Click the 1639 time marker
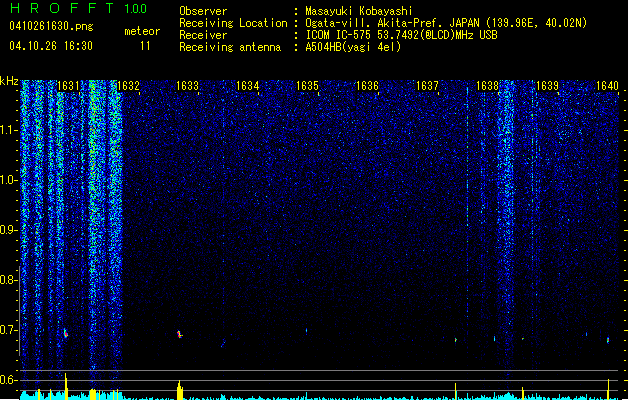Screen dimensions: 629x400 tap(547, 86)
